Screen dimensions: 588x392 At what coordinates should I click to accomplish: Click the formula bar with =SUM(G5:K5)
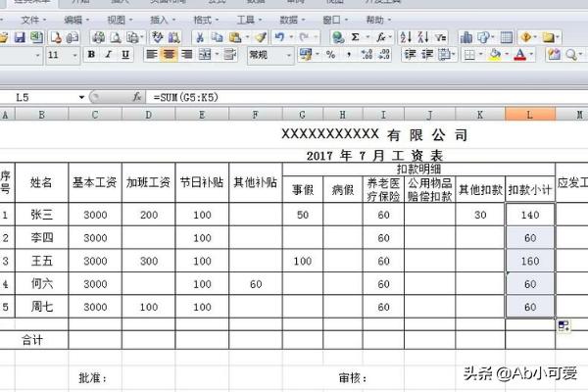(367, 98)
